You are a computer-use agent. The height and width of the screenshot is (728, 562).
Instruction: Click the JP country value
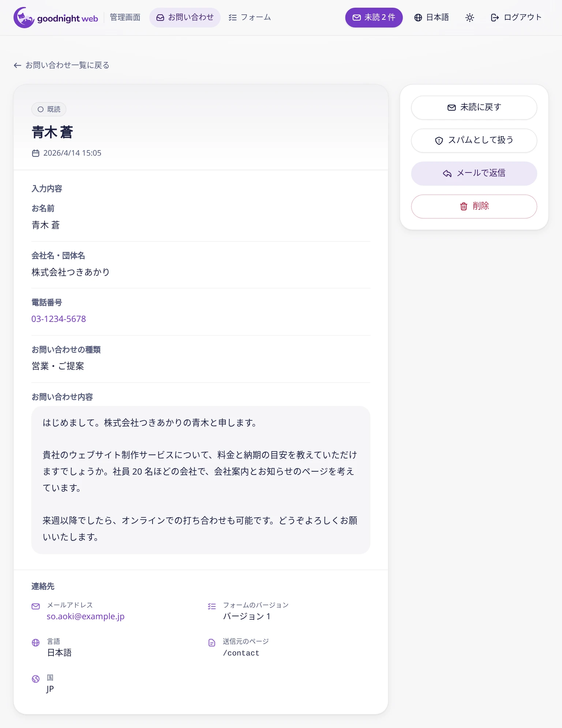tap(50, 689)
